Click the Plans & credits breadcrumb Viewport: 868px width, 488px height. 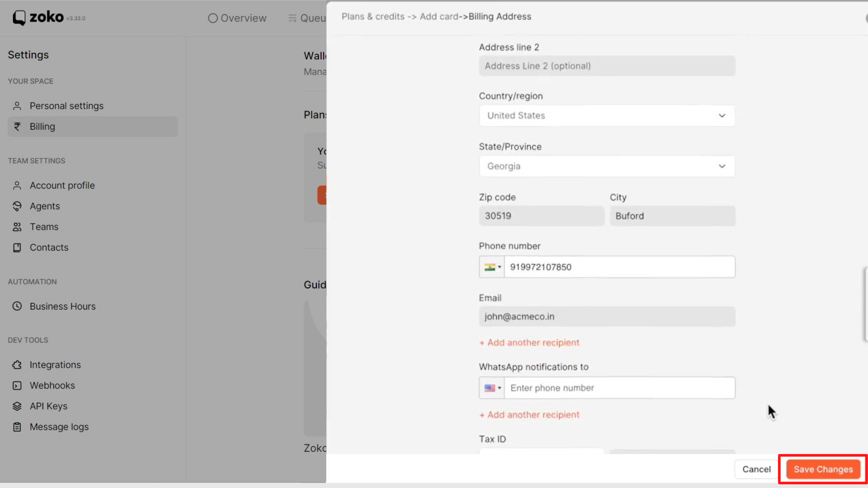click(x=373, y=16)
